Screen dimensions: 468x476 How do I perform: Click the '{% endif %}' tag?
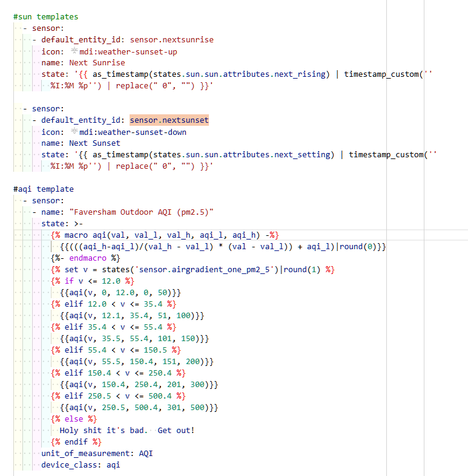click(x=76, y=442)
